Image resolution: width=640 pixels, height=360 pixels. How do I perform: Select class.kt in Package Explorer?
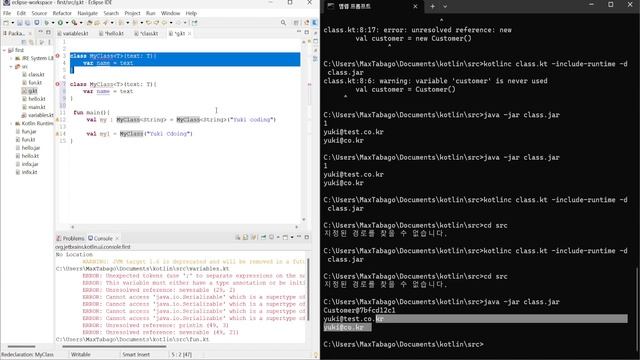point(33,75)
